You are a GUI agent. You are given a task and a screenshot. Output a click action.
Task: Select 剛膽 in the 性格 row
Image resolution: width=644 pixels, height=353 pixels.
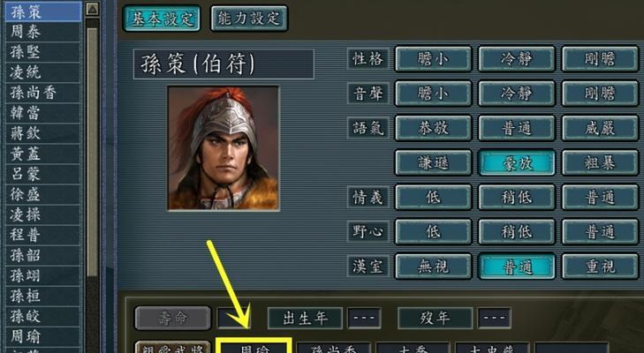click(x=600, y=59)
